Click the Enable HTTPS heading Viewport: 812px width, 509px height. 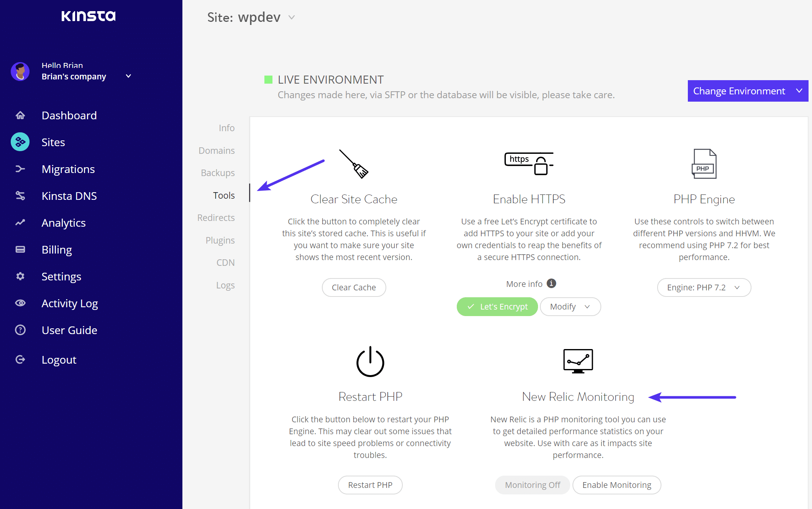tap(529, 199)
